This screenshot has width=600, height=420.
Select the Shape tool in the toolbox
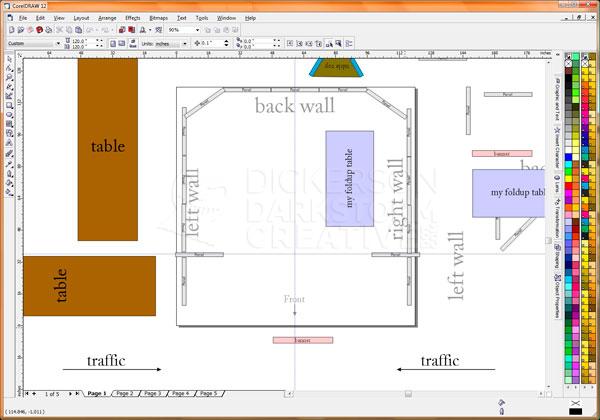(x=9, y=68)
